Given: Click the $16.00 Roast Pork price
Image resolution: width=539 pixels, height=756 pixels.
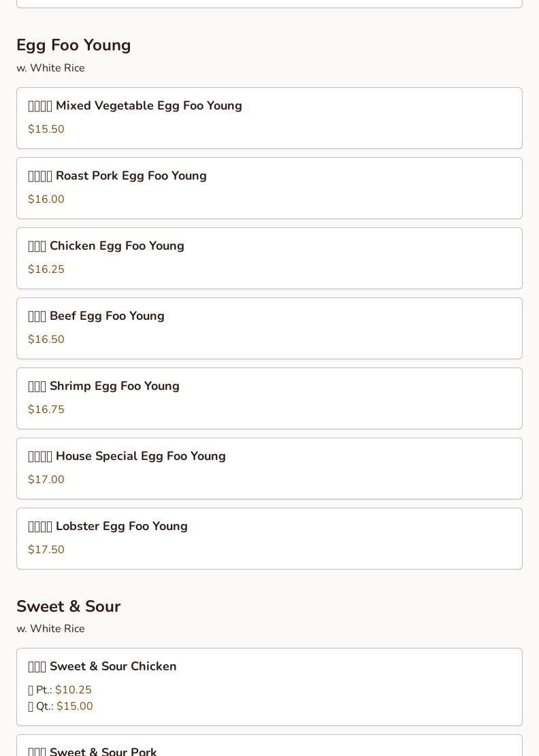Looking at the screenshot, I should point(46,199).
